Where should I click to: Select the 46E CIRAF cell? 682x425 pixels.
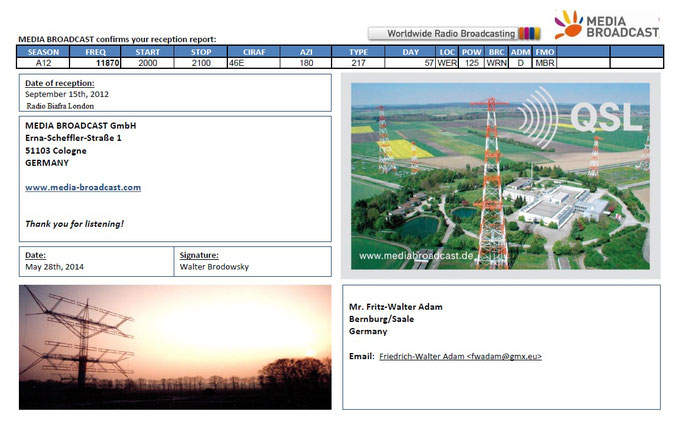(x=254, y=63)
